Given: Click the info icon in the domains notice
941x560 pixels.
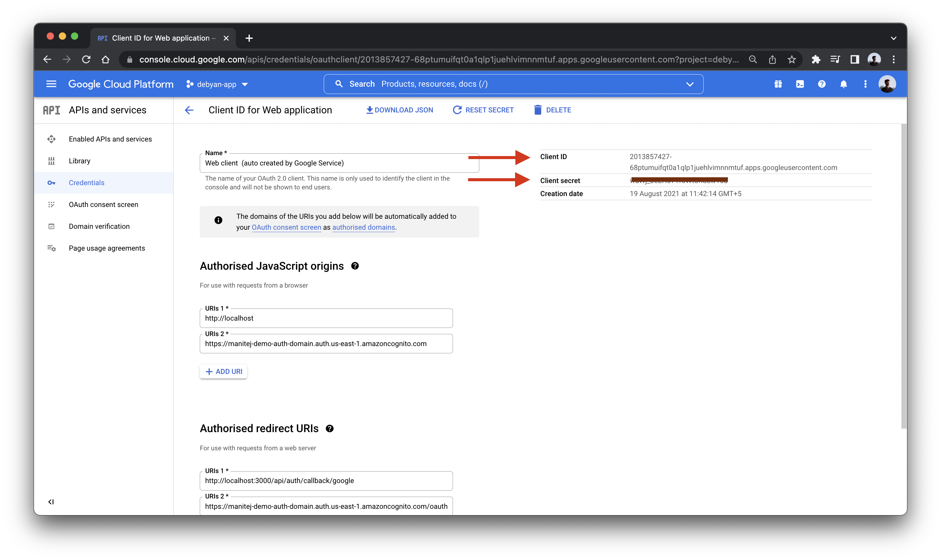Looking at the screenshot, I should pyautogui.click(x=218, y=220).
